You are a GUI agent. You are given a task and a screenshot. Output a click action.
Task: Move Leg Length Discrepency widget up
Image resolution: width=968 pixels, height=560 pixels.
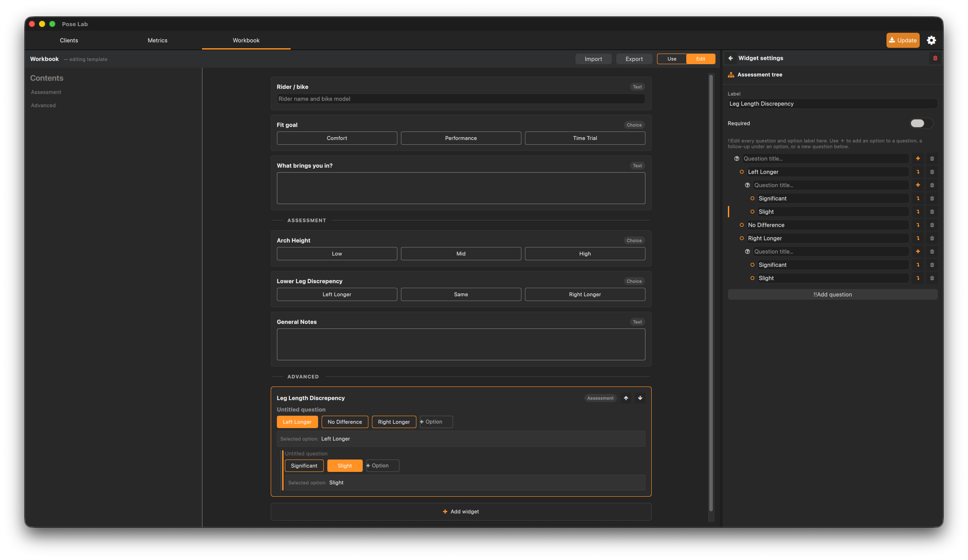click(x=626, y=398)
